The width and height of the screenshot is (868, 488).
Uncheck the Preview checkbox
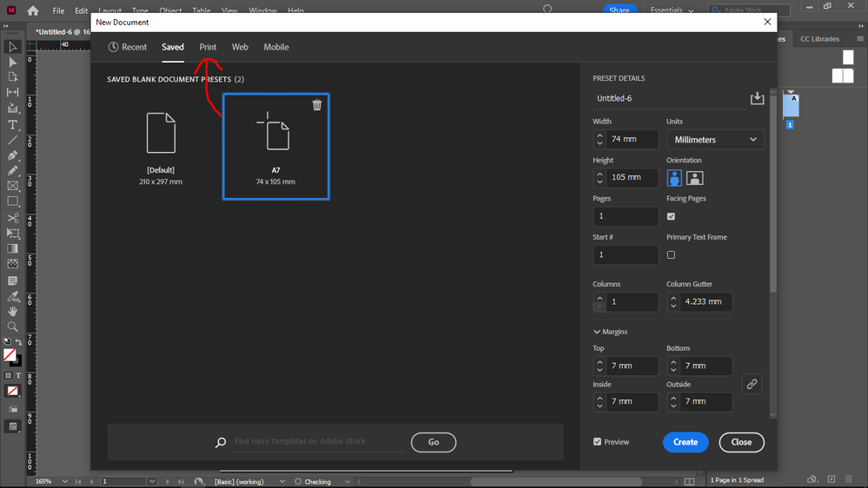point(597,441)
